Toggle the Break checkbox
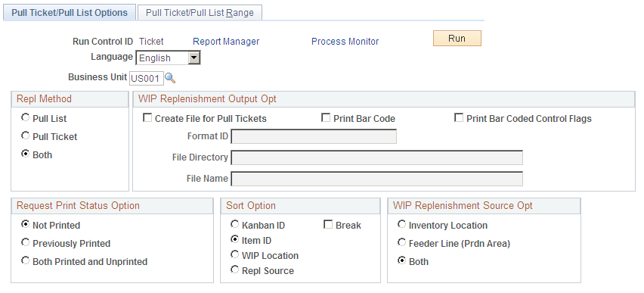Image resolution: width=644 pixels, height=293 pixels. pyautogui.click(x=328, y=224)
